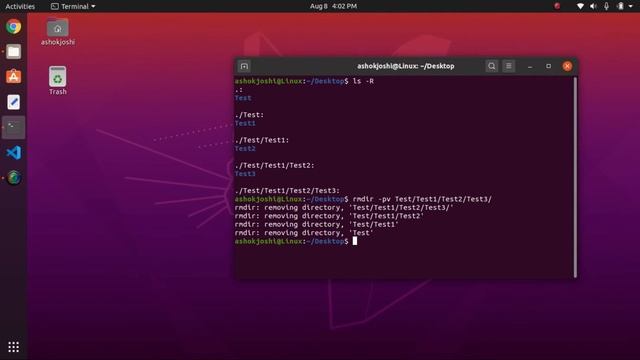Open the Terminal app menu in top bar
640x360 pixels.
pyautogui.click(x=73, y=6)
